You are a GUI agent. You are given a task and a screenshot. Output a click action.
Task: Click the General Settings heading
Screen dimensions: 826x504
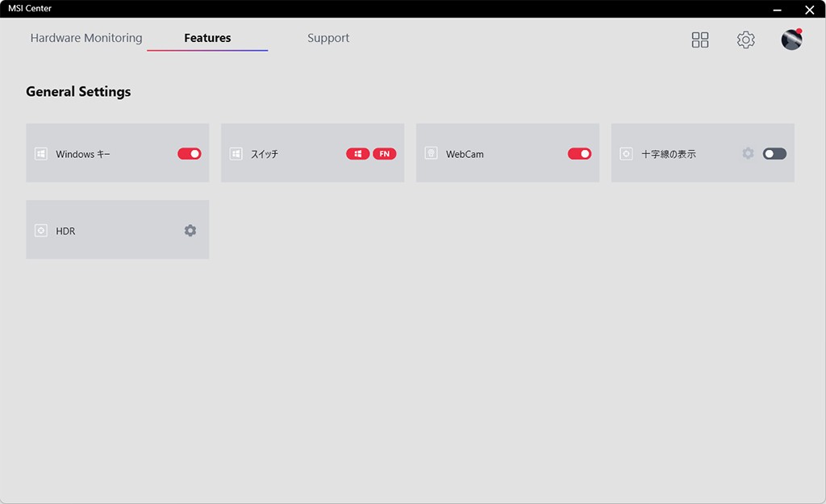[x=78, y=92]
